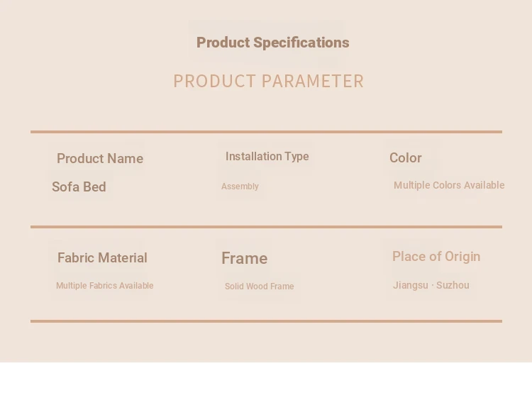Click the Color label
Viewport: 532px width, 395px height.
tap(405, 158)
